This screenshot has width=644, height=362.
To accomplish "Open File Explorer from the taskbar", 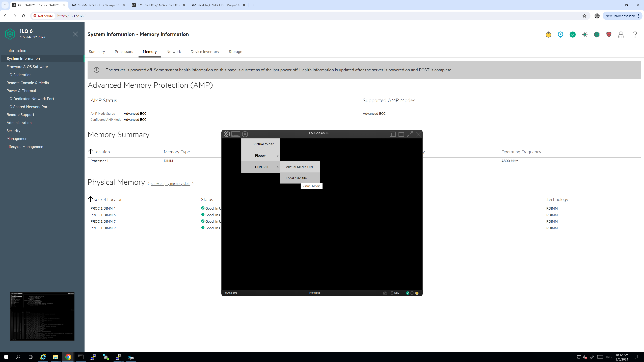I will click(56, 357).
